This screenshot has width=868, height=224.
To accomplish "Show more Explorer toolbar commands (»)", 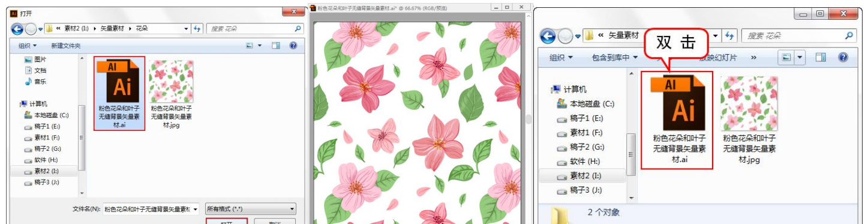I will pos(753,58).
